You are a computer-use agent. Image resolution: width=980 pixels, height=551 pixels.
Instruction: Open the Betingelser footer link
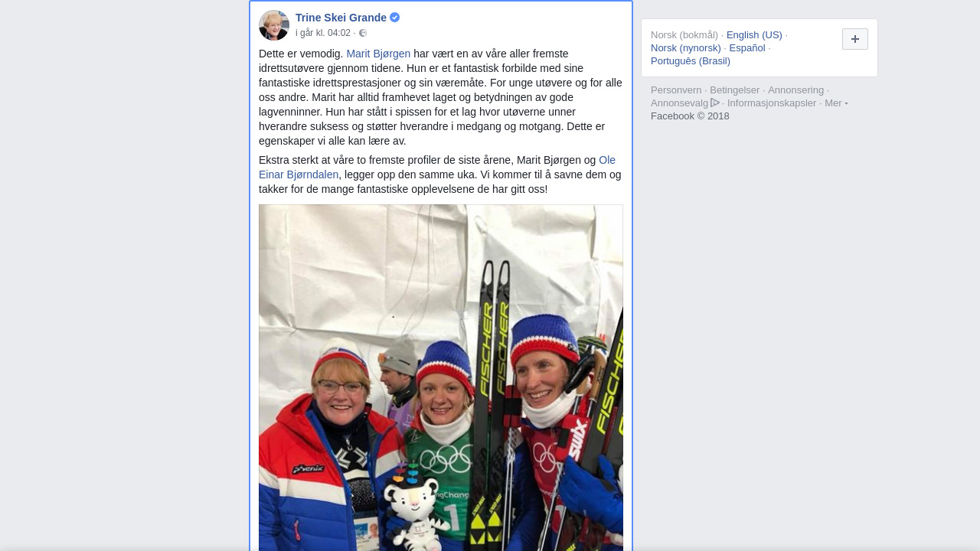tap(735, 90)
